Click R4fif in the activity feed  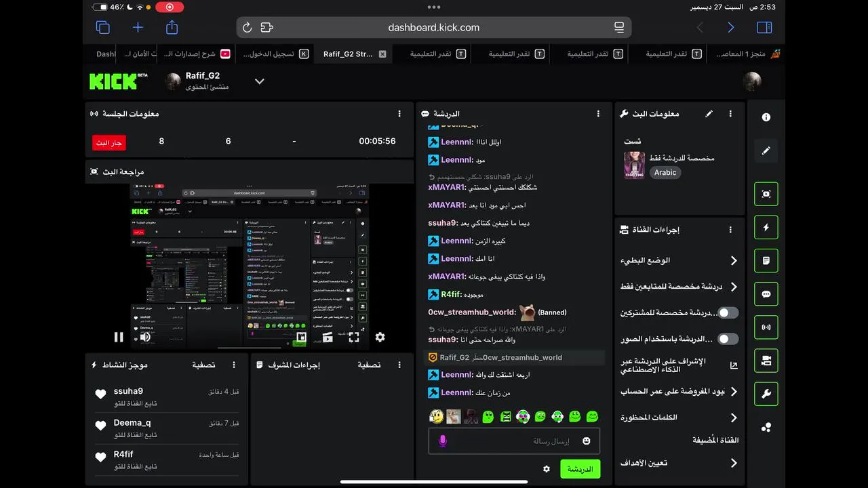point(123,454)
